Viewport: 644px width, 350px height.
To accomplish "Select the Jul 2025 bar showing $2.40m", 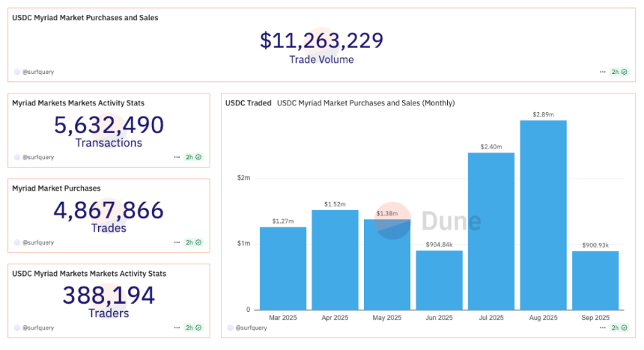I will pos(491,231).
